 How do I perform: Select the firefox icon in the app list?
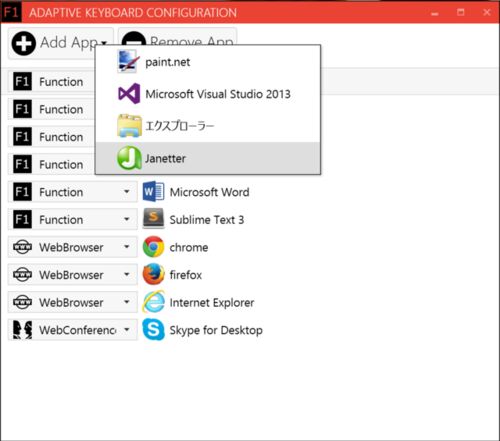(153, 274)
